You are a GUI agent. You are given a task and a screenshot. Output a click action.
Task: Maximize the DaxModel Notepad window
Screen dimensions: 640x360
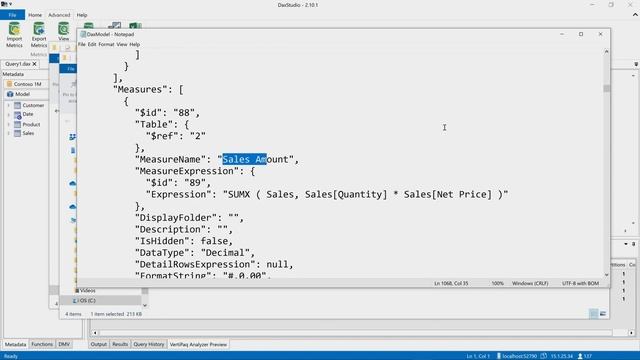581,34
